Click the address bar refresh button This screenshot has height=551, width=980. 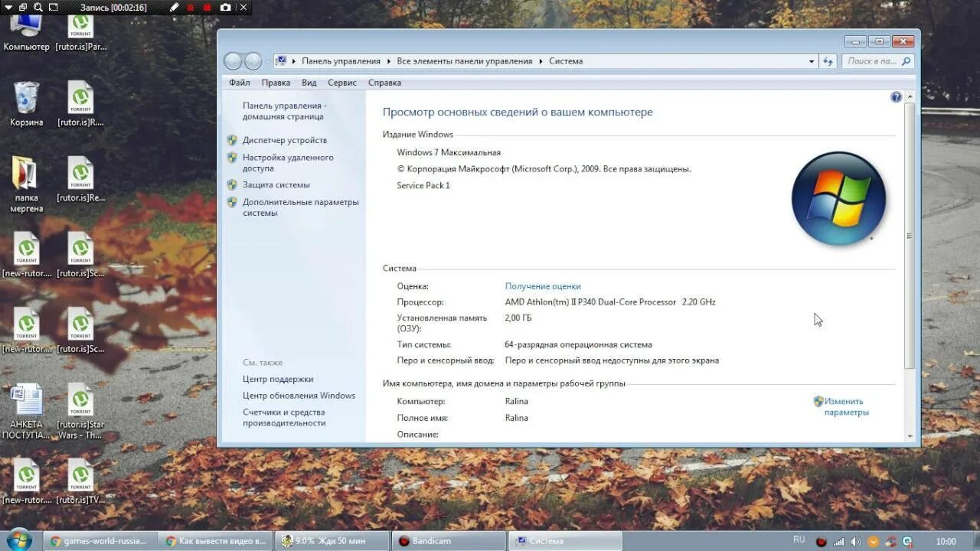click(x=828, y=61)
